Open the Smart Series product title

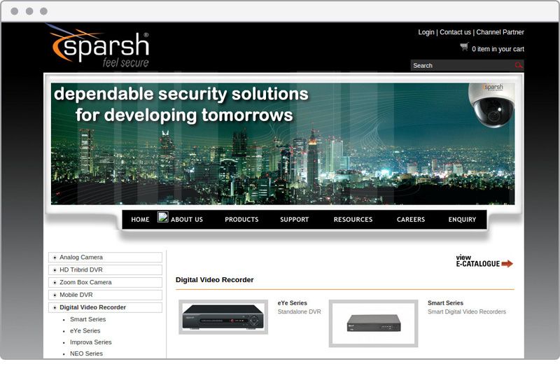(x=445, y=302)
